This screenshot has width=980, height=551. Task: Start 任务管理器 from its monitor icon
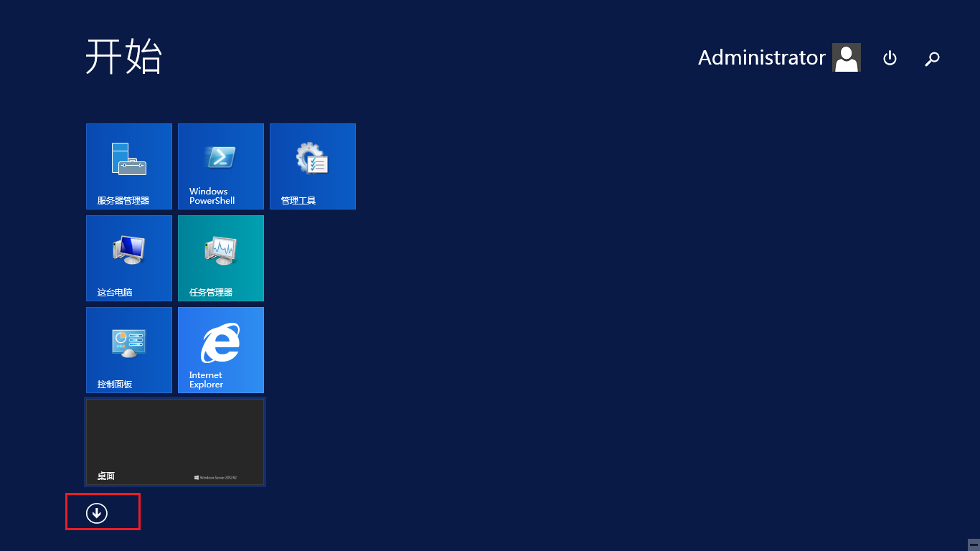pyautogui.click(x=220, y=250)
